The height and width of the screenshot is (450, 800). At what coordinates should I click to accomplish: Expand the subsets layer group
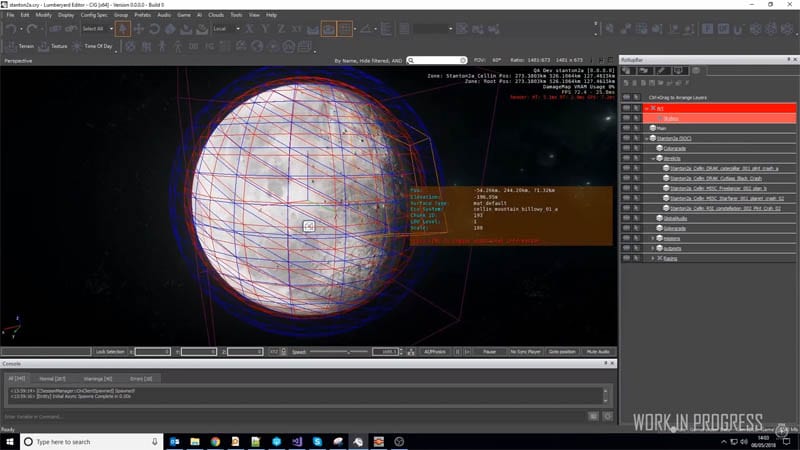(x=653, y=248)
